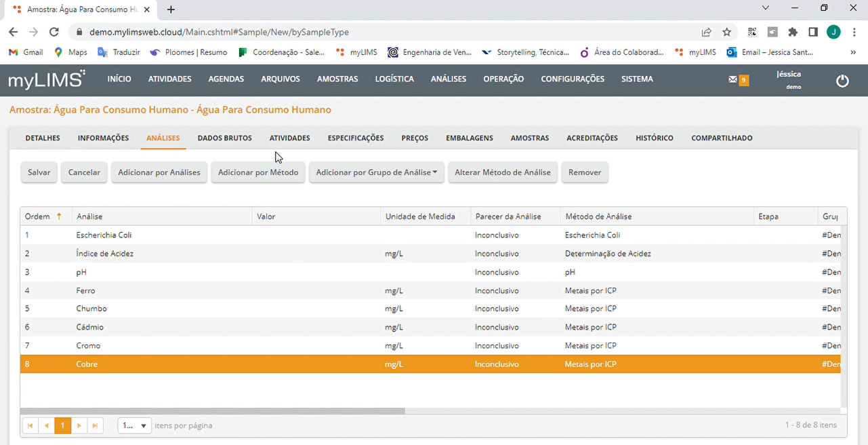Image resolution: width=868 pixels, height=445 pixels.
Task: Click the myLIMS logo
Action: 47,79
